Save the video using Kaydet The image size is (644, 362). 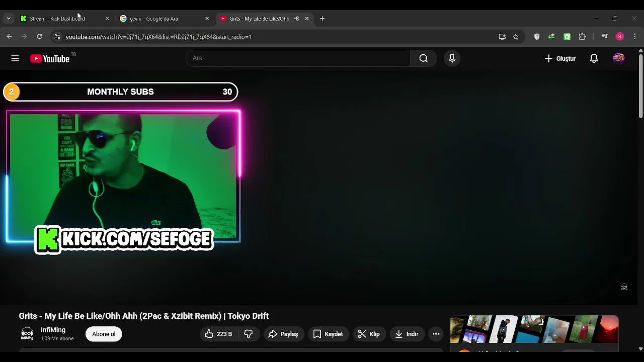click(x=328, y=334)
